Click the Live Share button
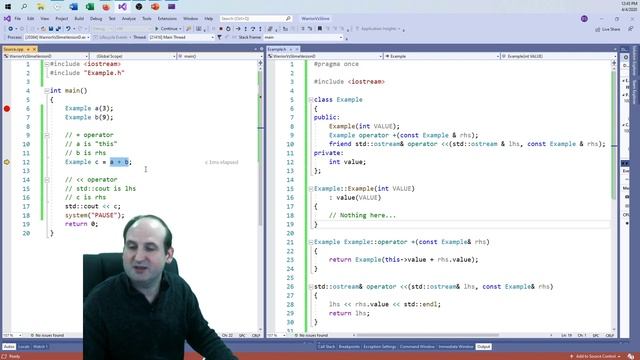 tap(608, 29)
